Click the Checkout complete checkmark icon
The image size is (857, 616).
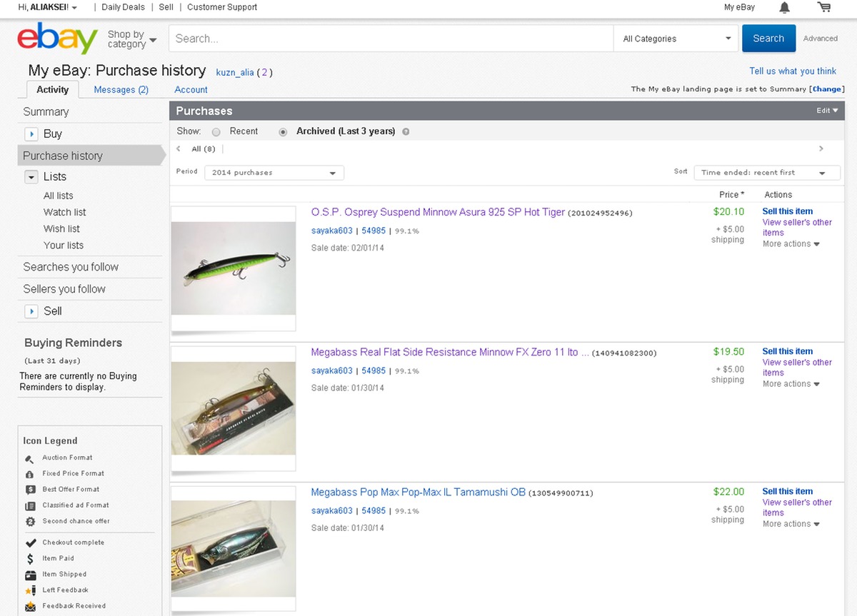(x=30, y=543)
